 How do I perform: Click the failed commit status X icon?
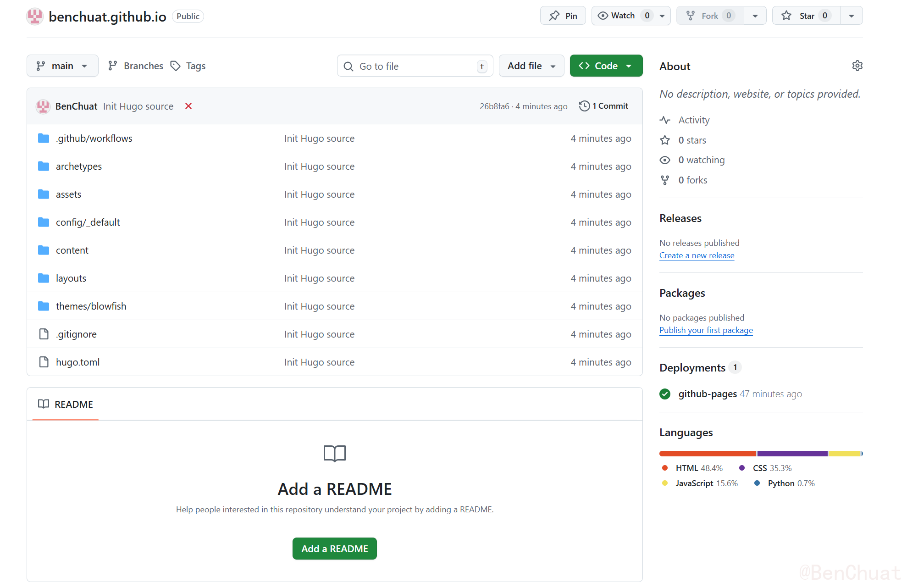188,106
